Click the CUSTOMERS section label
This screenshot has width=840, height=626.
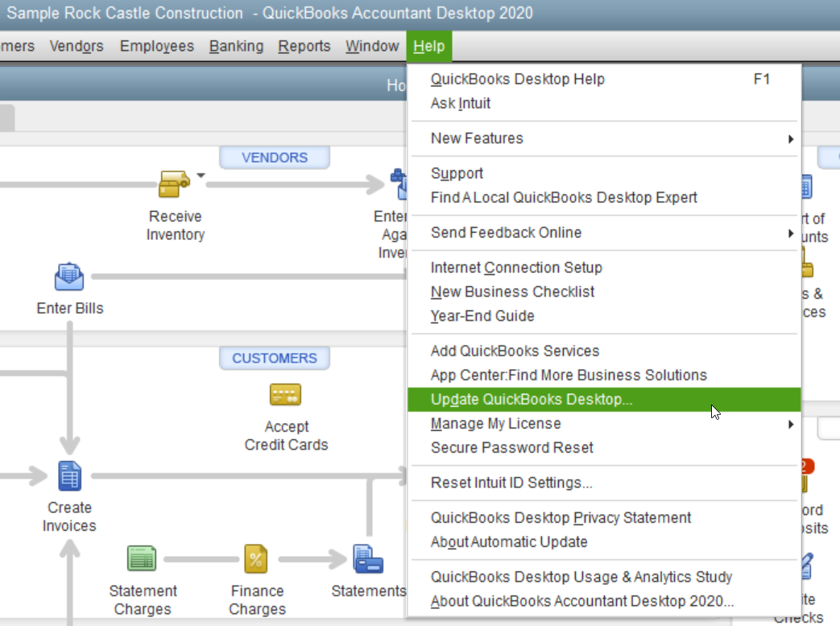pos(275,358)
